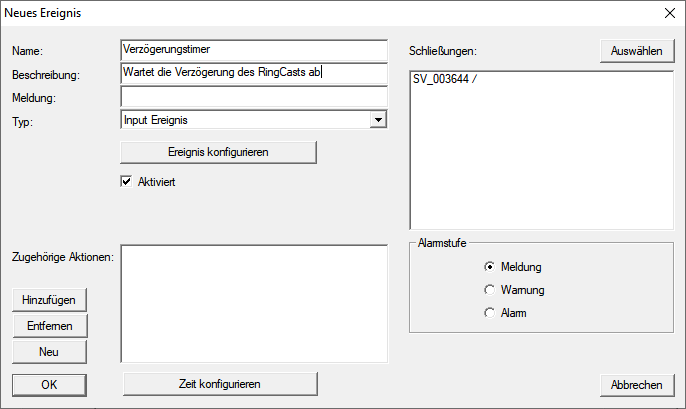This screenshot has width=686, height=409.
Task: Create a new action with Neu
Action: tap(49, 352)
